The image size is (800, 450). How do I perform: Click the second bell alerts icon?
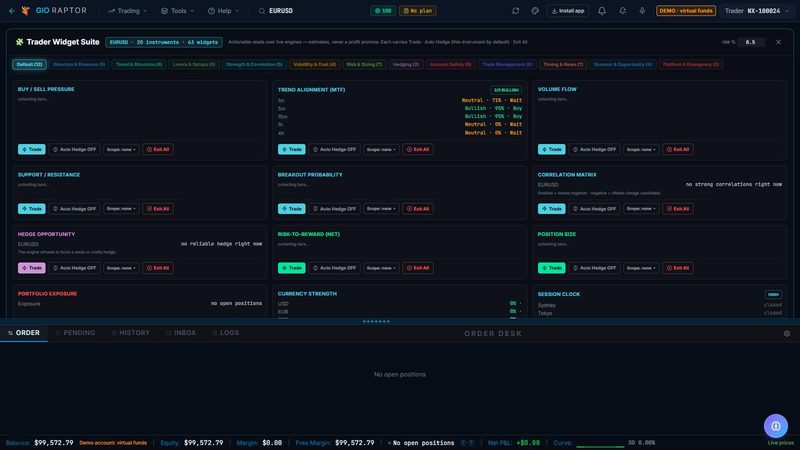point(622,11)
